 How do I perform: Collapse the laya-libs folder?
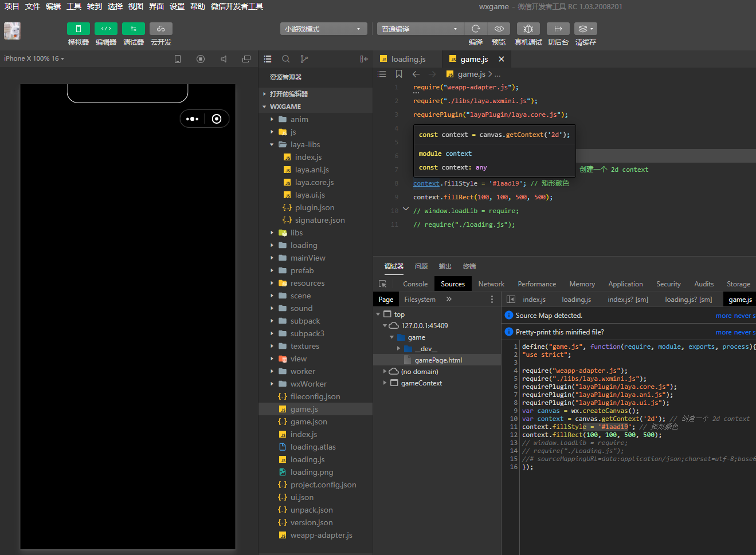click(x=305, y=144)
